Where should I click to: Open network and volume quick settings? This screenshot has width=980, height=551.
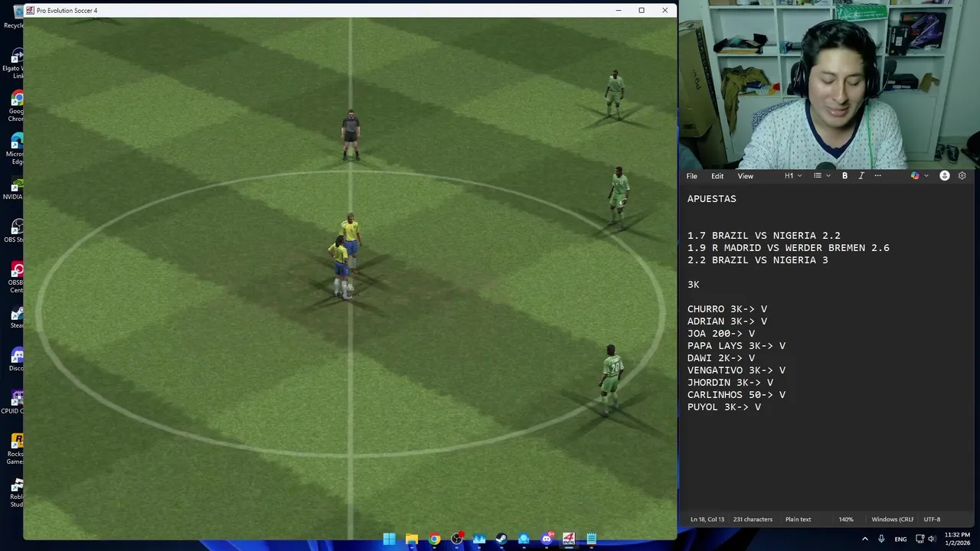coord(924,540)
